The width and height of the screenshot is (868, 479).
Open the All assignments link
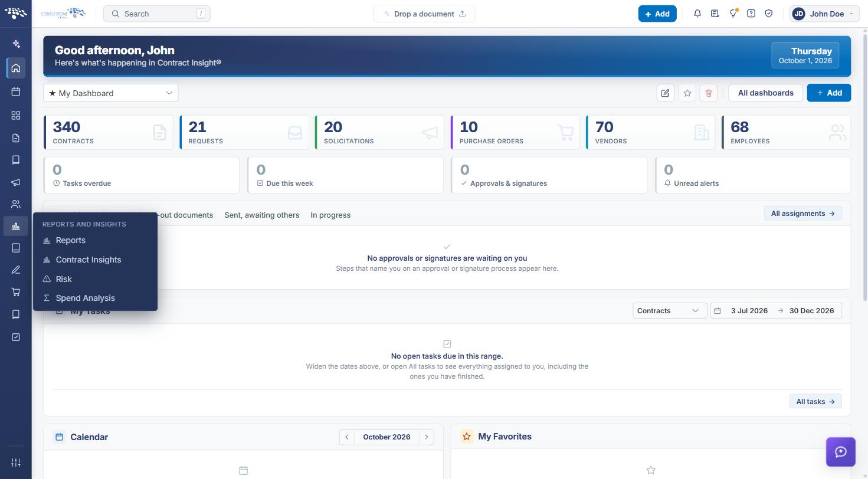point(803,214)
